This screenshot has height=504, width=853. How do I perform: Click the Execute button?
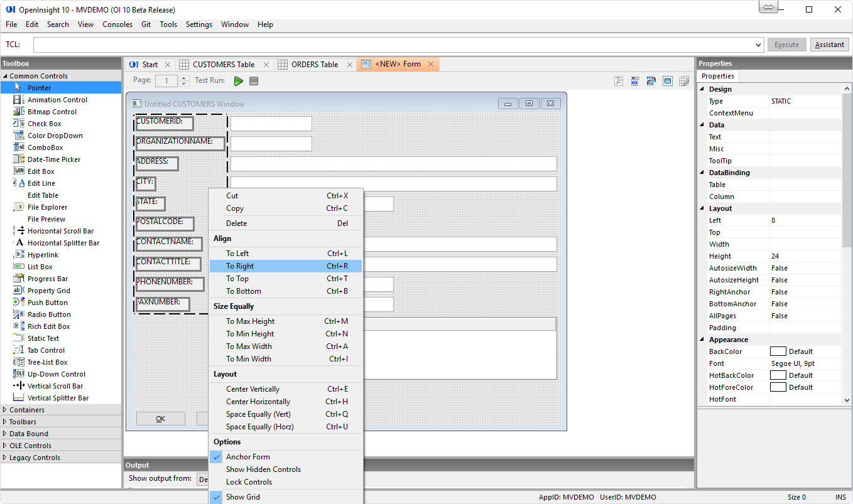coord(786,45)
